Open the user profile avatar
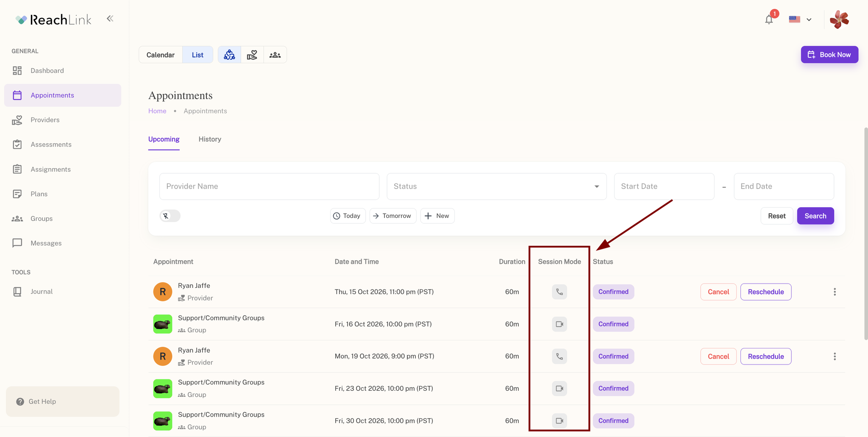 [x=839, y=19]
